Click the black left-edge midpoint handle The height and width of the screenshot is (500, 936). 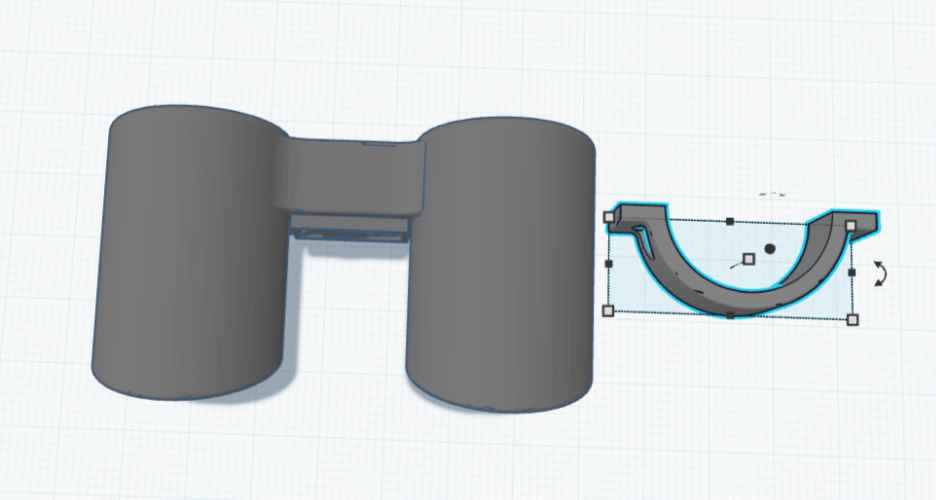click(x=608, y=263)
